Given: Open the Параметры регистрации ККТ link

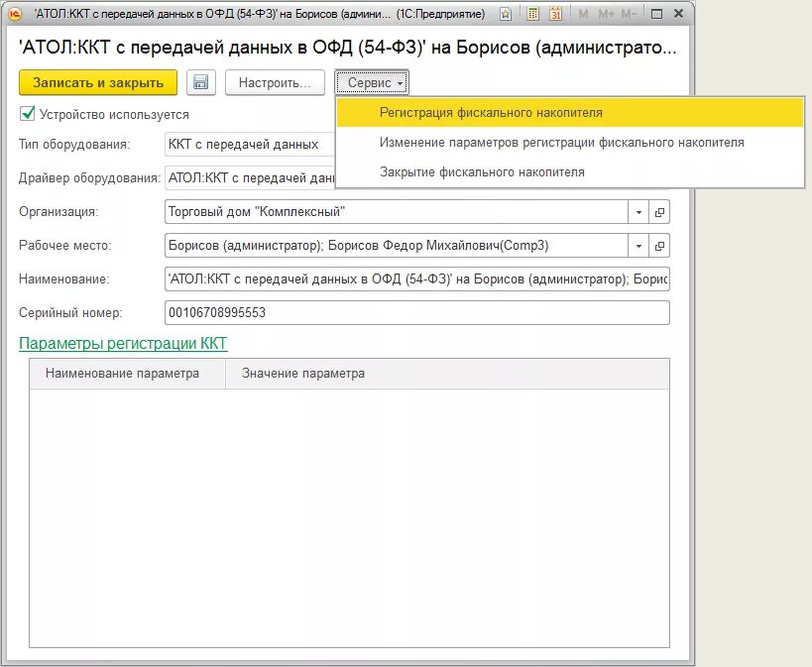Looking at the screenshot, I should pos(123,343).
